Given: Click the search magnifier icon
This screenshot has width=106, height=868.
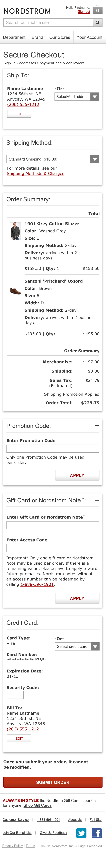Looking at the screenshot, I should (98, 23).
